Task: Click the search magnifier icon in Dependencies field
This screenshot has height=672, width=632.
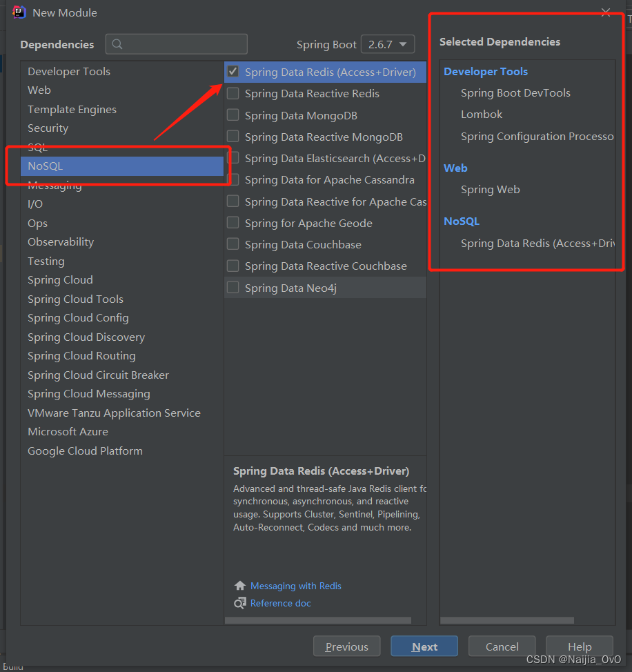Action: [117, 44]
